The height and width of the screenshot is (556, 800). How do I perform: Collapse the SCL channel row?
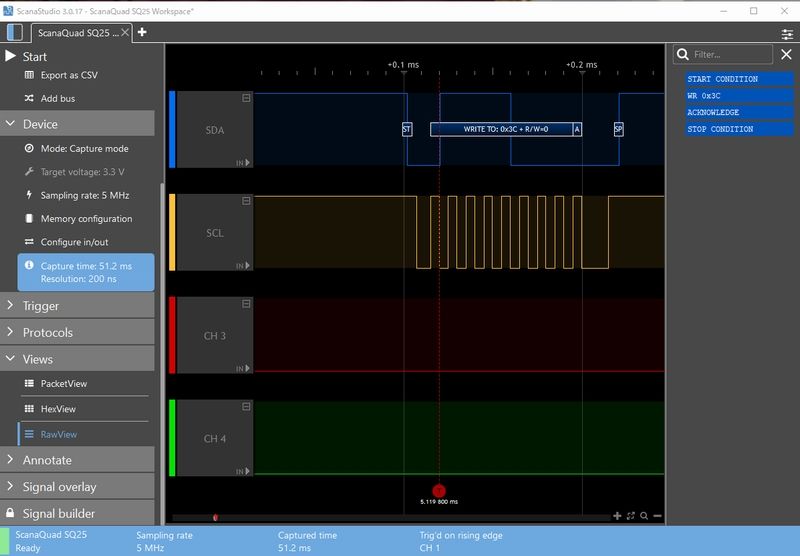[246, 201]
